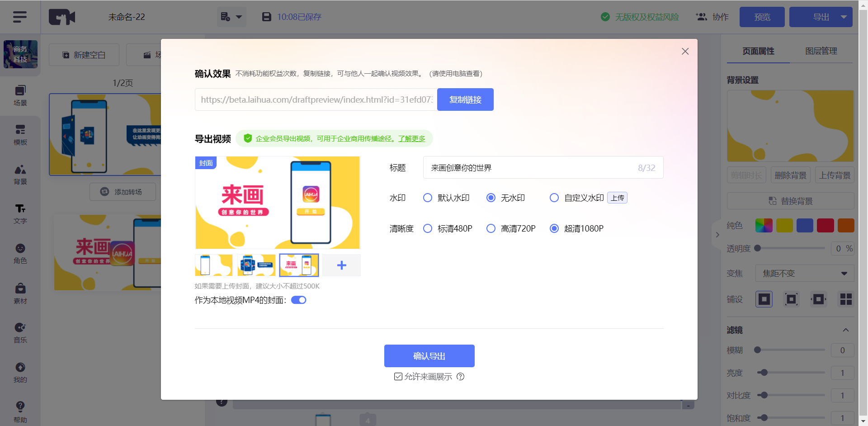Click the 透明度 slider handle

[x=758, y=248]
